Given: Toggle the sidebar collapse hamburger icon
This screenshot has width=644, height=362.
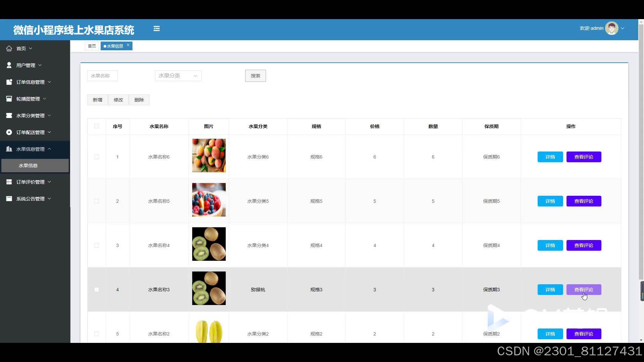Looking at the screenshot, I should coord(157,28).
